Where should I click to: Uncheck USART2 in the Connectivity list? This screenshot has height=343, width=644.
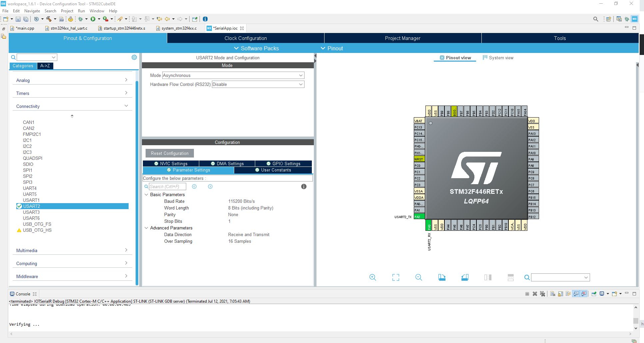point(19,206)
